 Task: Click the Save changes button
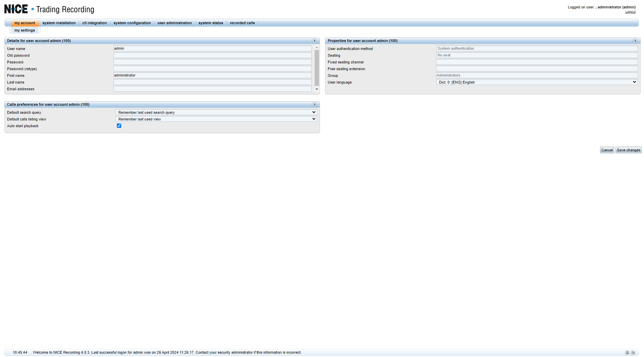coord(628,150)
